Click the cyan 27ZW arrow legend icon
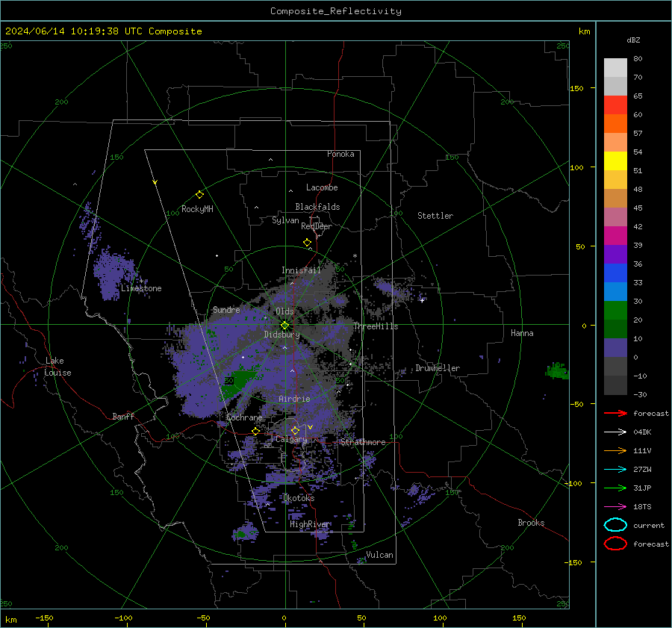This screenshot has width=672, height=628. click(x=615, y=470)
